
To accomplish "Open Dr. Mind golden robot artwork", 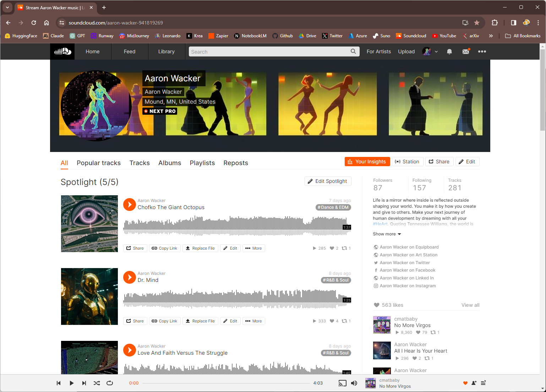I will tap(89, 296).
